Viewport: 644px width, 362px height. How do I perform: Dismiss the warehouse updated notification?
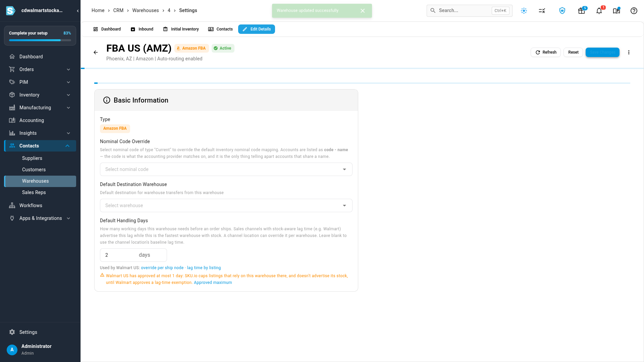tap(363, 11)
